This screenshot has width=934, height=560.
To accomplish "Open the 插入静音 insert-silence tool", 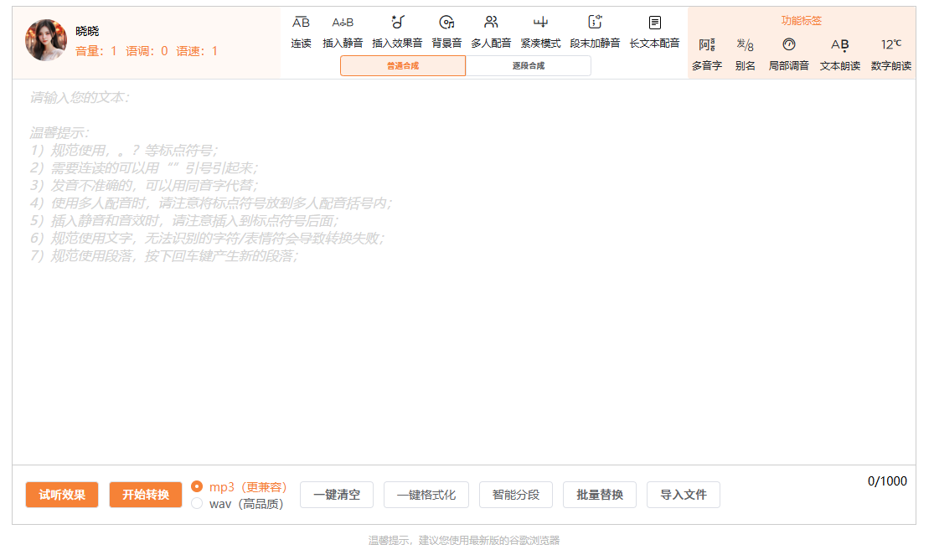I will (x=343, y=33).
